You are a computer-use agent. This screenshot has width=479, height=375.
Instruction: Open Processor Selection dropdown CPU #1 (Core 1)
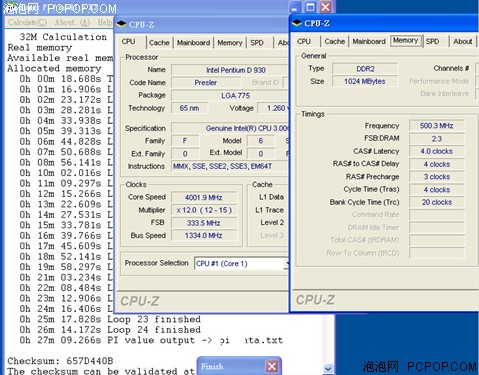241,264
